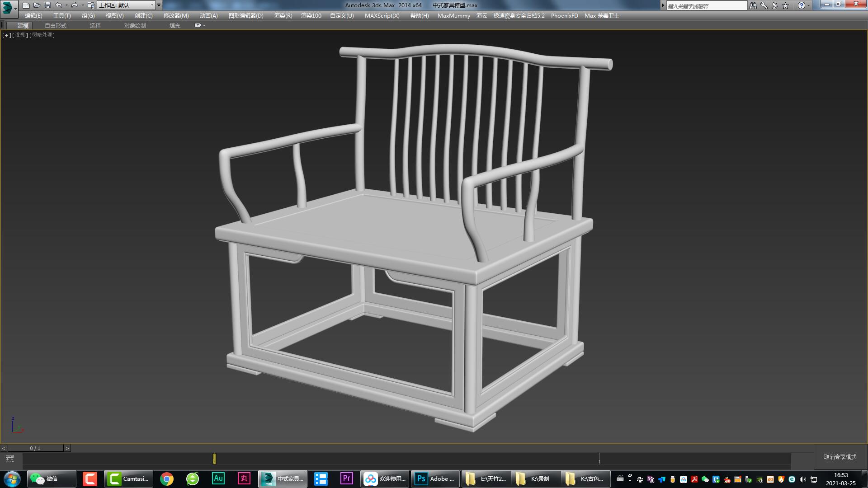868x488 pixels.
Task: Click the InfoCenter search binoculars icon
Action: click(753, 5)
